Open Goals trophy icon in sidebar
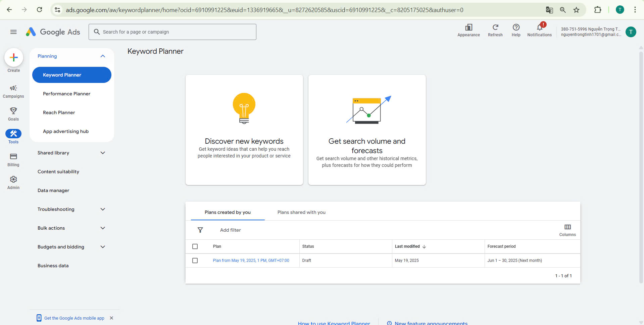 coord(13,110)
